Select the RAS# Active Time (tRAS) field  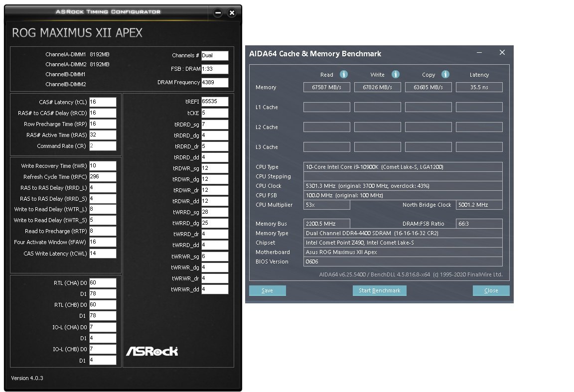(x=103, y=135)
